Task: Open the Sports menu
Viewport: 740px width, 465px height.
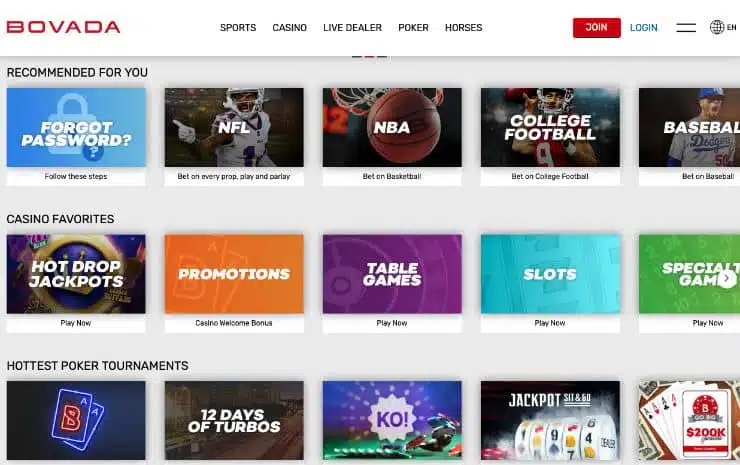Action: pos(238,28)
